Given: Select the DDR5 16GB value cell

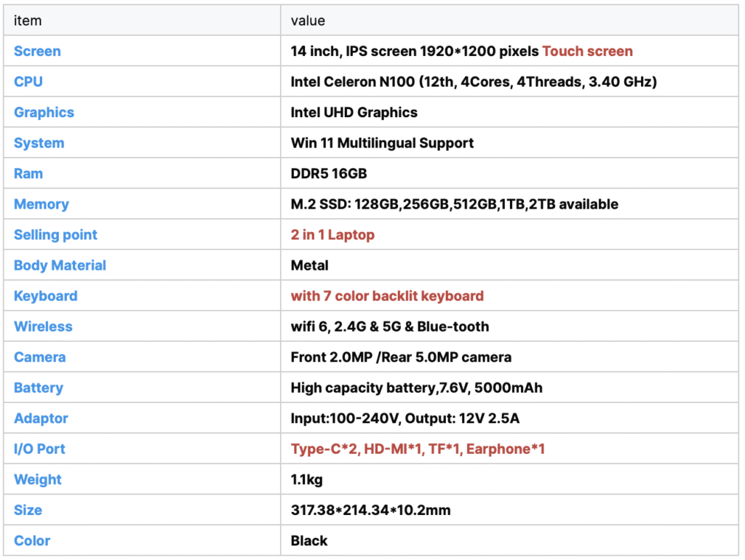Looking at the screenshot, I should point(329,174).
